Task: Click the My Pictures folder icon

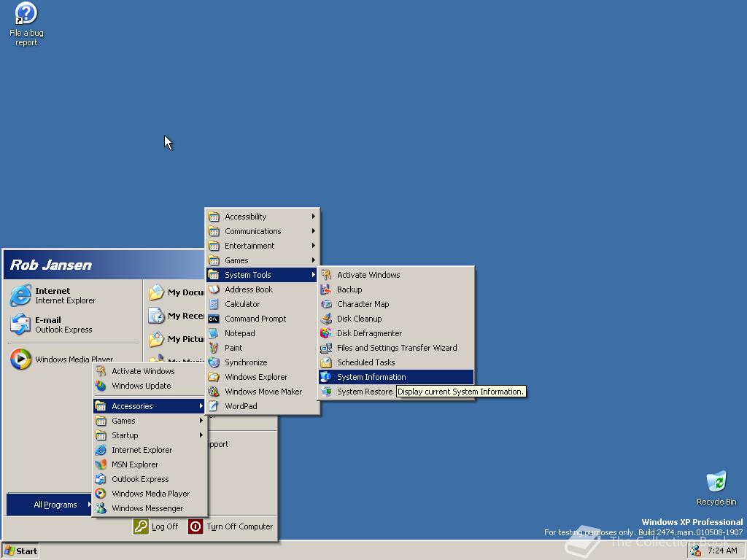Action: pyautogui.click(x=156, y=339)
